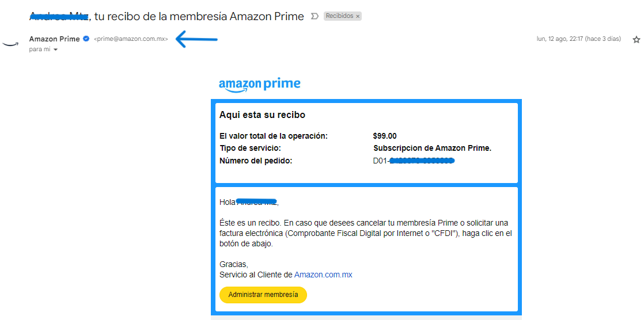Open the Recibidos label chip
This screenshot has width=644, height=320.
pos(339,16)
